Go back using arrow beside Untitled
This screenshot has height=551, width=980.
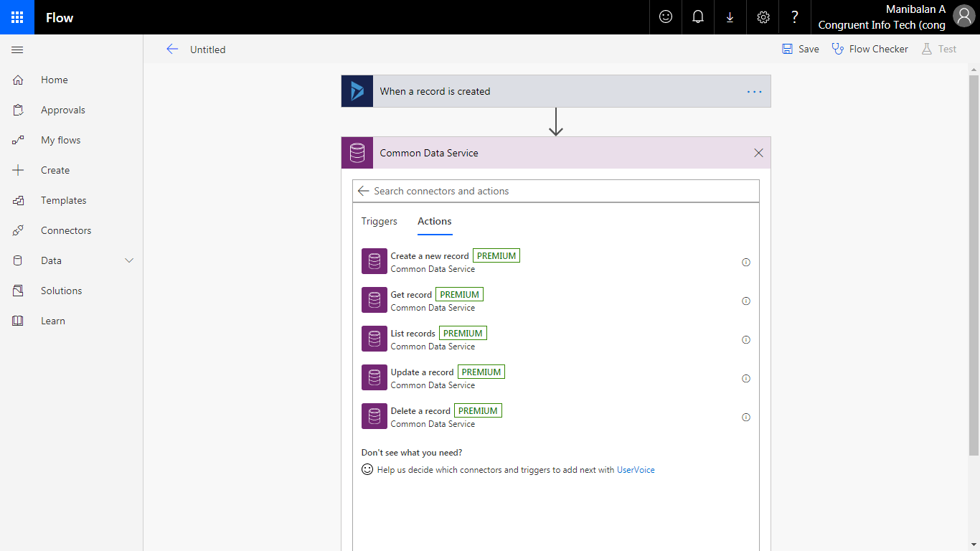172,49
